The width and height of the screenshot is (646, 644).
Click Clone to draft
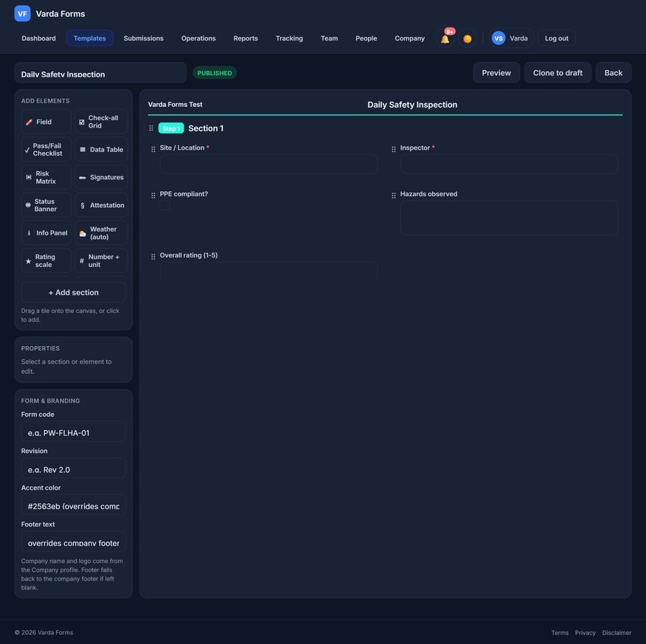click(x=558, y=73)
